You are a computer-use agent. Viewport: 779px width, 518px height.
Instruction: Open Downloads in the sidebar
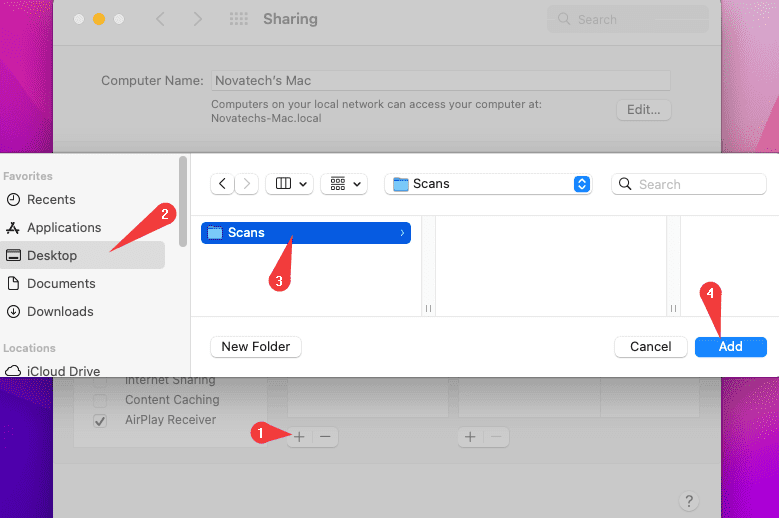(x=60, y=312)
